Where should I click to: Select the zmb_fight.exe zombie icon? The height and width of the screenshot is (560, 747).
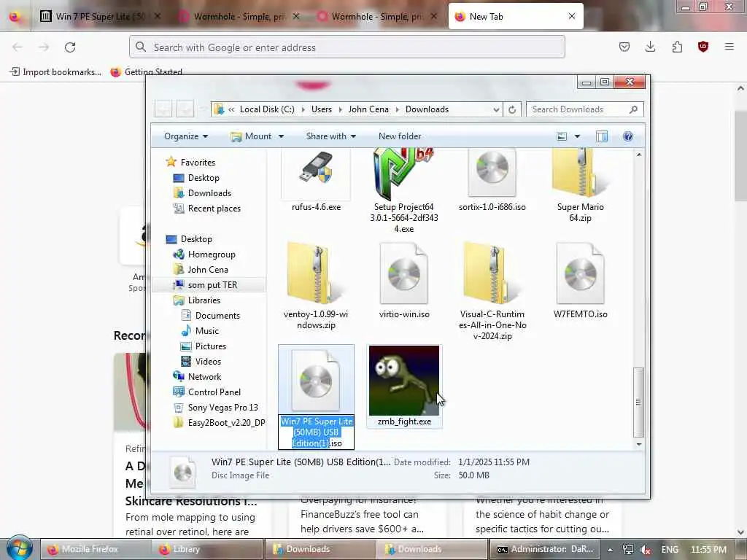[404, 380]
